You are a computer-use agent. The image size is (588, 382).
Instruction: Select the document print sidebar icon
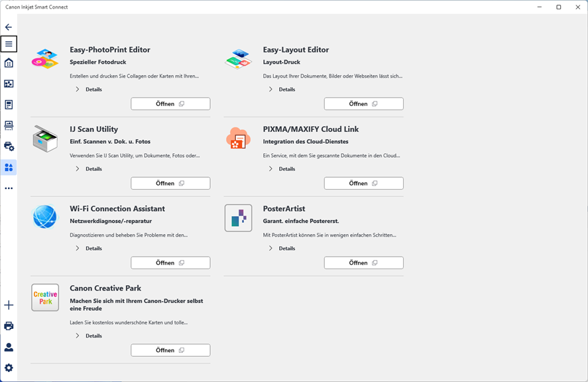[9, 105]
